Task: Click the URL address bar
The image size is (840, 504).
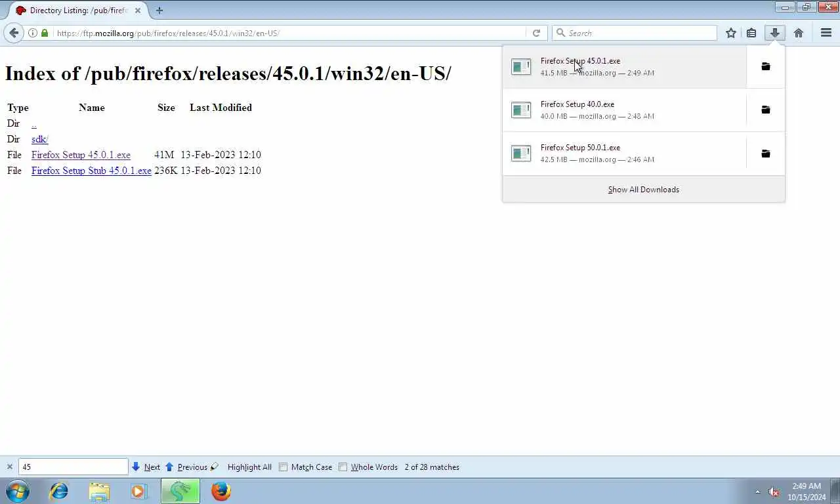Action: (x=289, y=33)
